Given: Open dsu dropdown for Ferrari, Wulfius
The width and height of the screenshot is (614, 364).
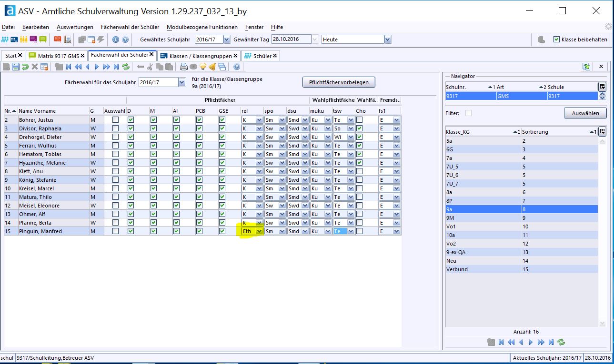Looking at the screenshot, I should pos(305,146).
